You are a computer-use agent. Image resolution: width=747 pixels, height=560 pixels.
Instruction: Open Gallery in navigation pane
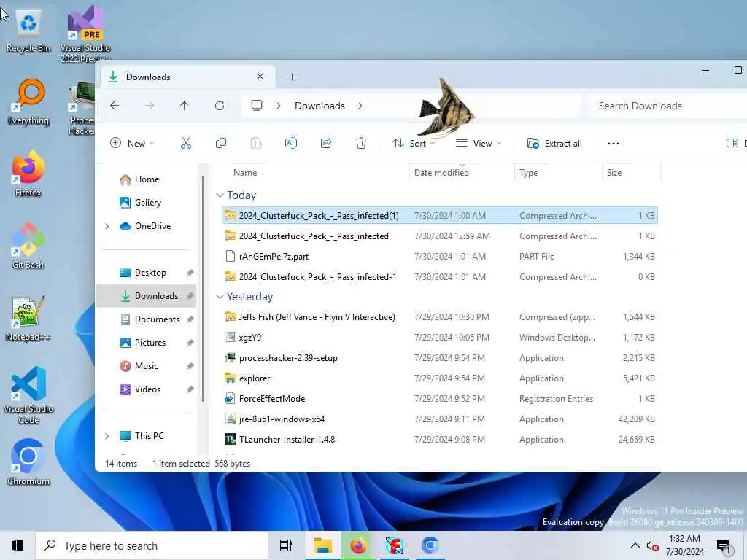[147, 203]
